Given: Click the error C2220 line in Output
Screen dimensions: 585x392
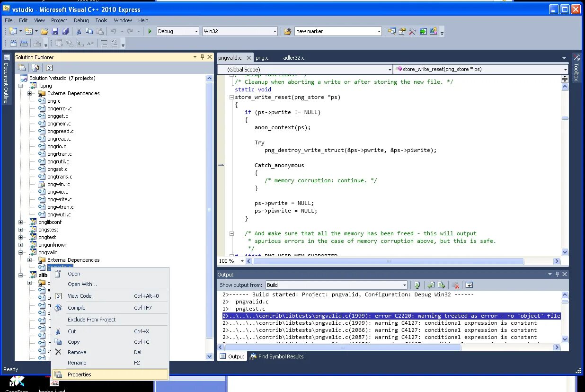Looking at the screenshot, I should (x=391, y=316).
